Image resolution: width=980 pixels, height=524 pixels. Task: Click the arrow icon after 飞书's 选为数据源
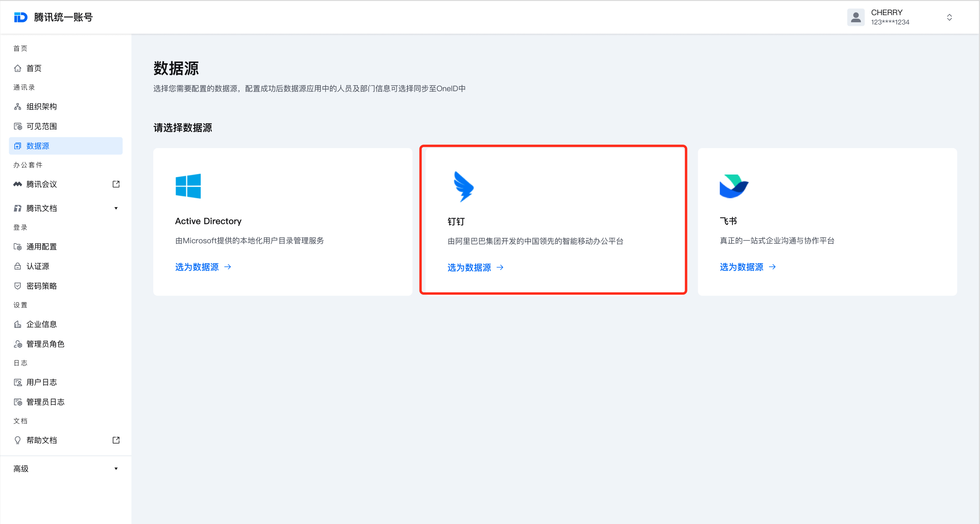coord(772,267)
